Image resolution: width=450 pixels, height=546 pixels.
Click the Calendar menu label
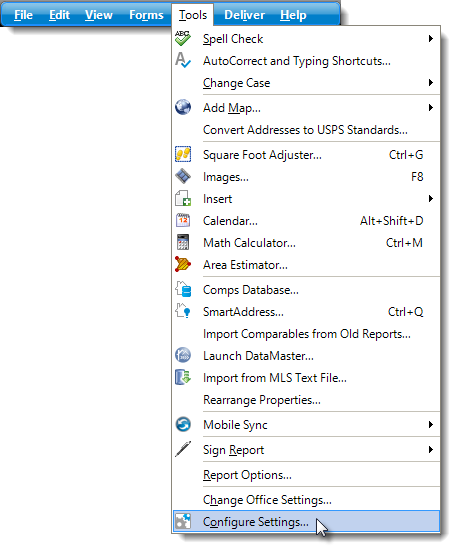click(x=230, y=221)
